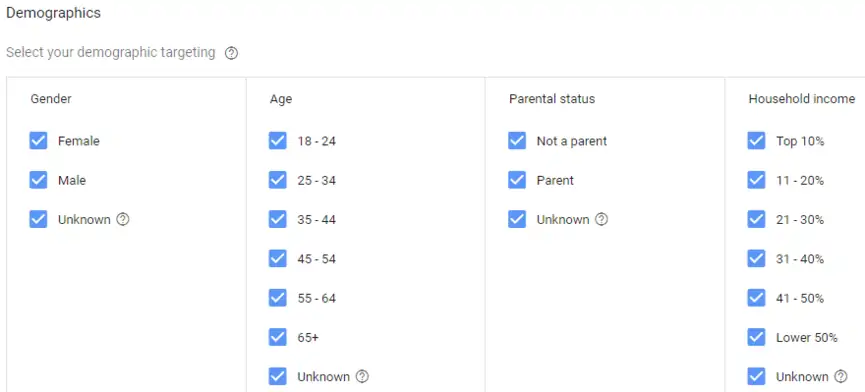This screenshot has width=865, height=392.
Task: Open help icon beside demographic targeting text
Action: click(232, 53)
